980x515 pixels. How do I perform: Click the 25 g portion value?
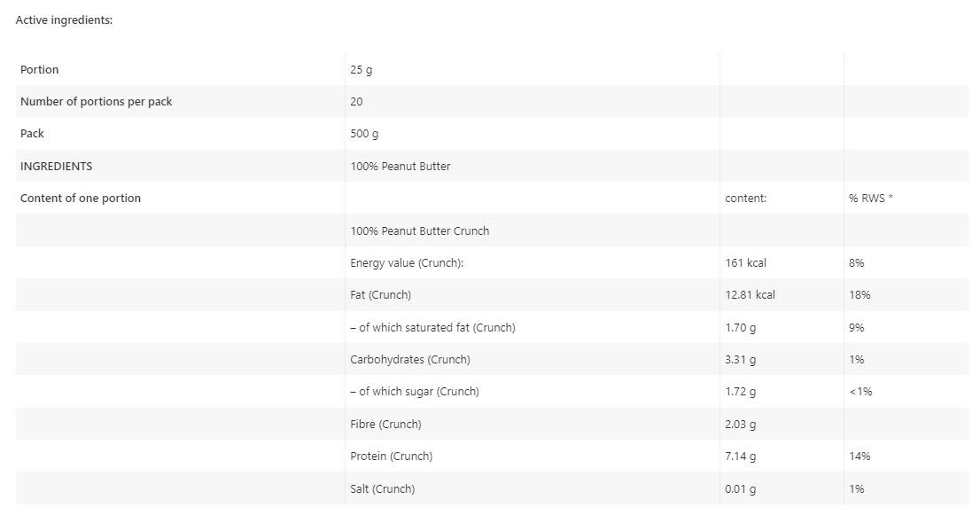click(362, 69)
